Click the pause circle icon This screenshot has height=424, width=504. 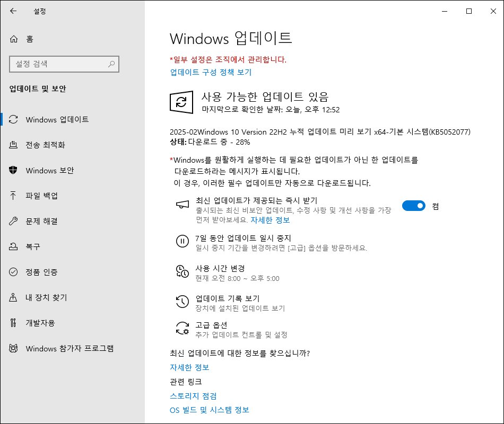point(183,241)
